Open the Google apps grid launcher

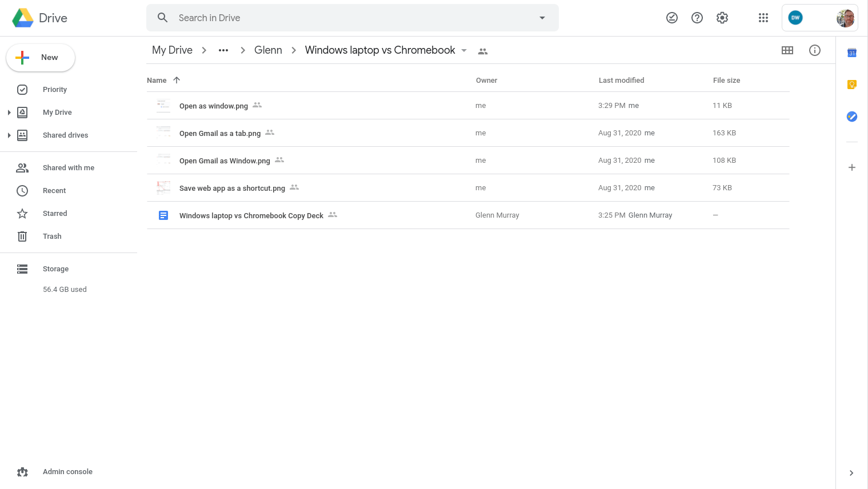point(763,18)
